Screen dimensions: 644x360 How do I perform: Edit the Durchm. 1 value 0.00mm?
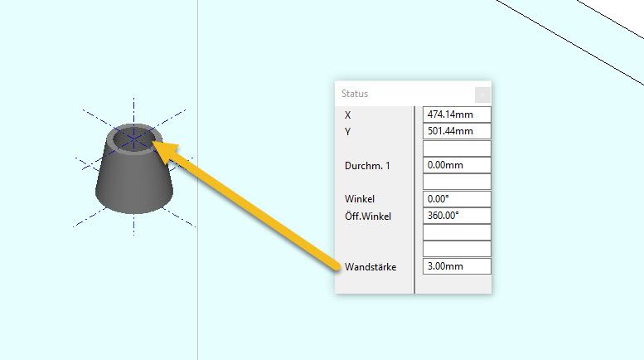tap(457, 165)
